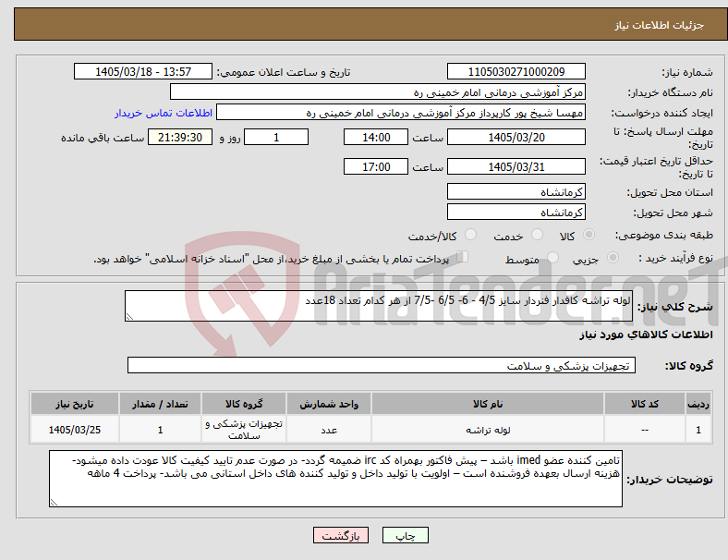Select the جزیی purchase type radio
This screenshot has width=728, height=560.
pyautogui.click(x=613, y=257)
